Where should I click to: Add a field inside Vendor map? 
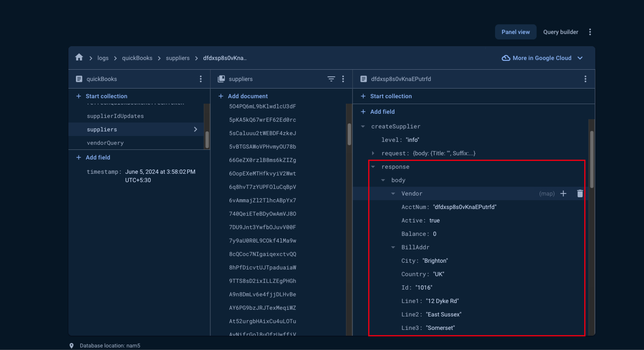tap(563, 193)
